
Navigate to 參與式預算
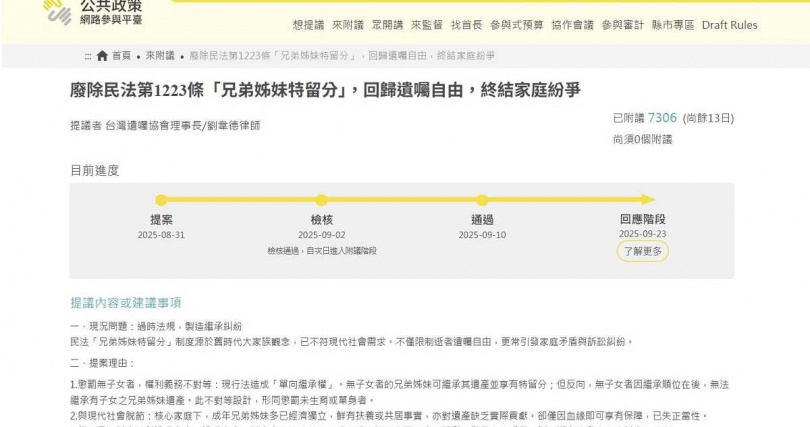[518, 25]
